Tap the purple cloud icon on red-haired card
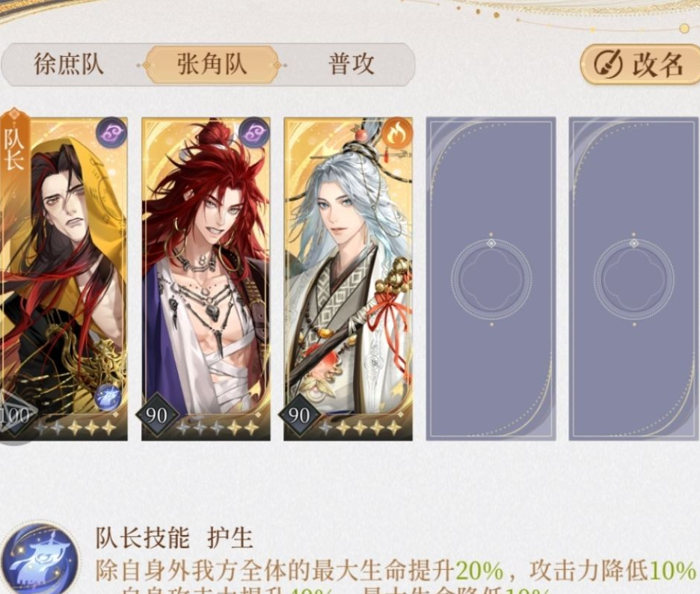The image size is (700, 594). pyautogui.click(x=254, y=132)
